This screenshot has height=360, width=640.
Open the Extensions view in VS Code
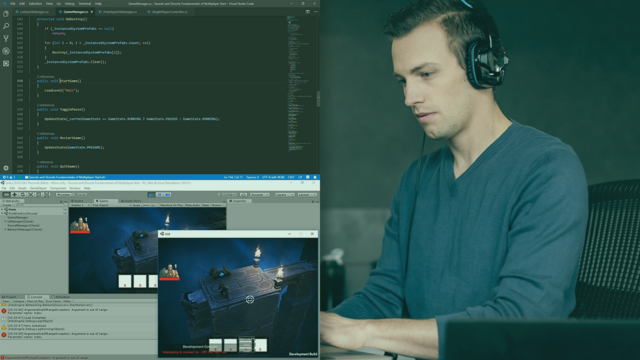[6, 64]
